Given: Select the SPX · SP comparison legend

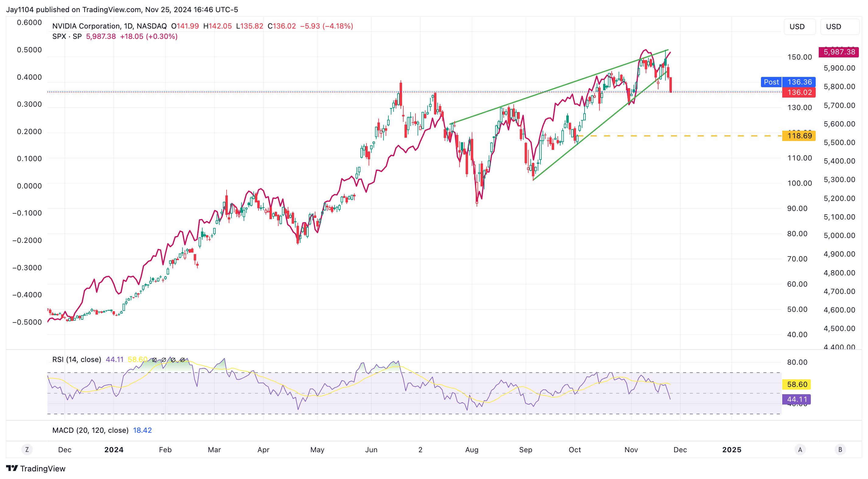Looking at the screenshot, I should (67, 36).
